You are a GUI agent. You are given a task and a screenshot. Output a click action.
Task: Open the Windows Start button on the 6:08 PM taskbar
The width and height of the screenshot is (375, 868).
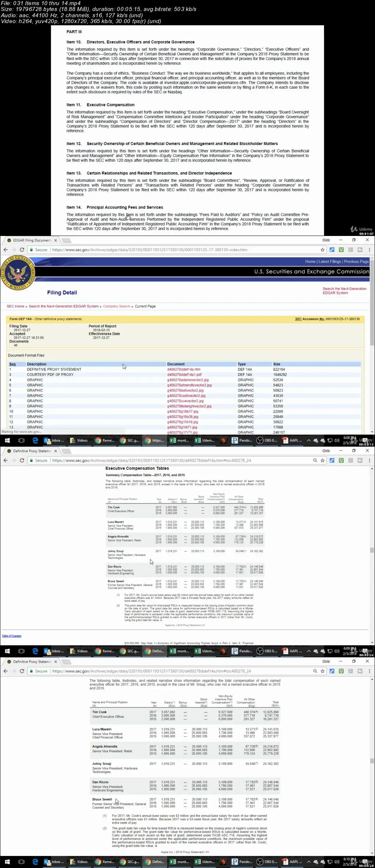click(x=7, y=440)
